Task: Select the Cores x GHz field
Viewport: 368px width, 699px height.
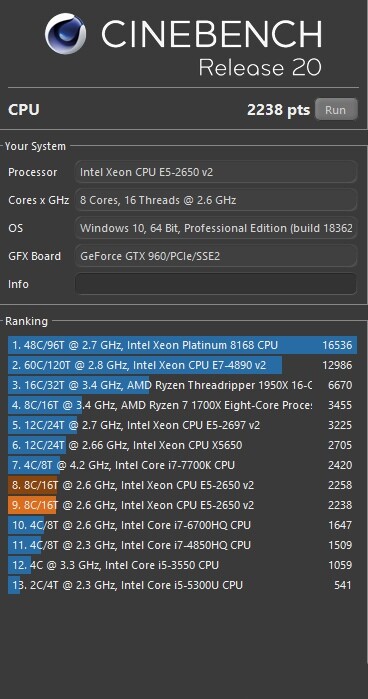Action: [x=216, y=200]
